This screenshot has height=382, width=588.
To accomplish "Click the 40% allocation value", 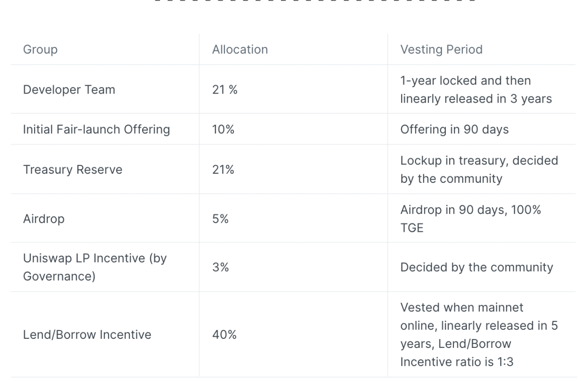I will point(224,334).
